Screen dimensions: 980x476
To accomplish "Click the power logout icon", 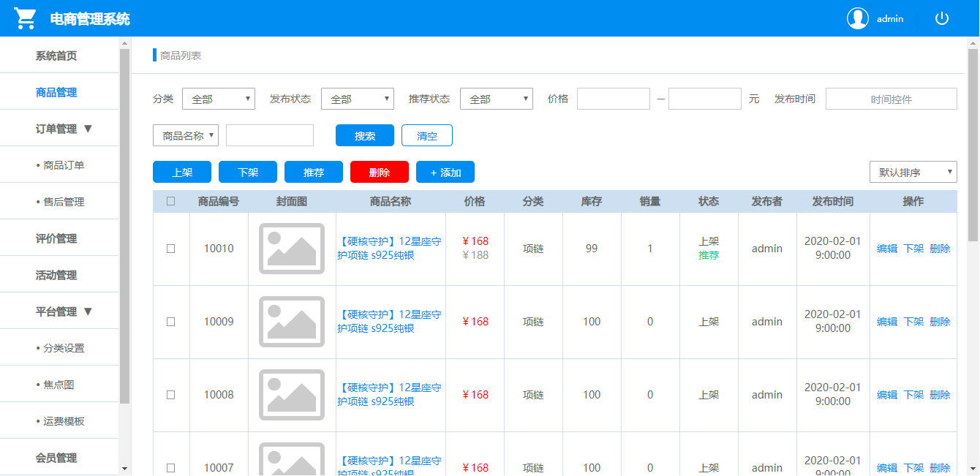I will [942, 18].
